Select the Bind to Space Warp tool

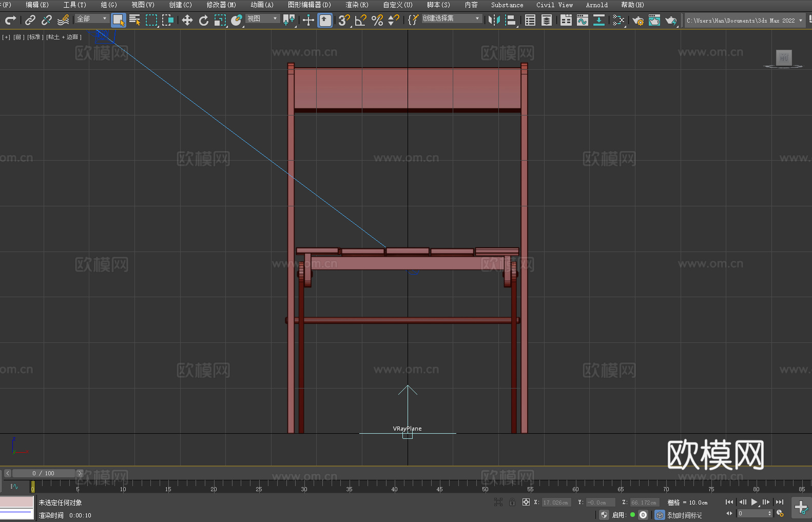click(63, 20)
